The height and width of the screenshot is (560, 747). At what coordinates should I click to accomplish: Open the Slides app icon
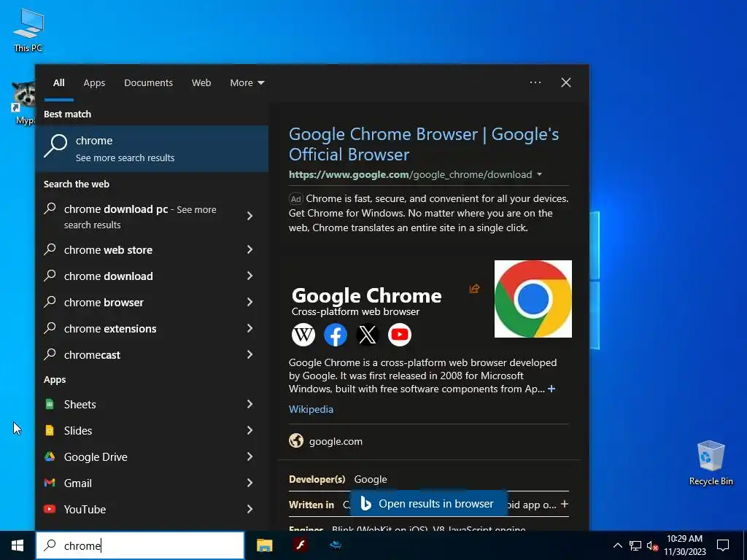(50, 430)
